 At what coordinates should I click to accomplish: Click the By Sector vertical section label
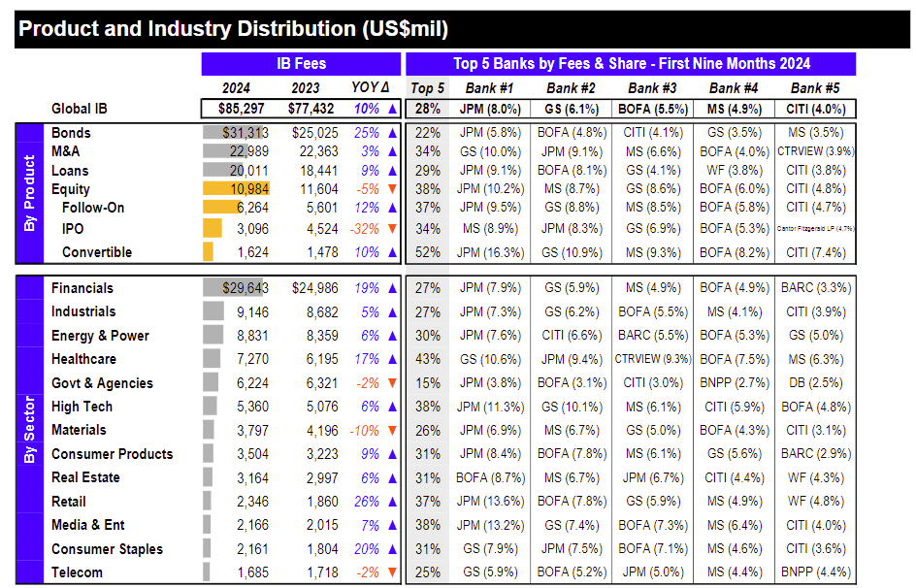point(29,430)
